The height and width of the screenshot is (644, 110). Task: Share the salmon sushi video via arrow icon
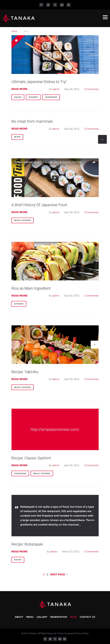coord(94,162)
